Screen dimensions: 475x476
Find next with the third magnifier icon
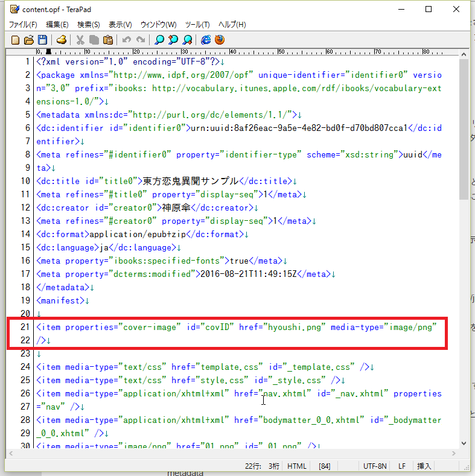tap(187, 40)
